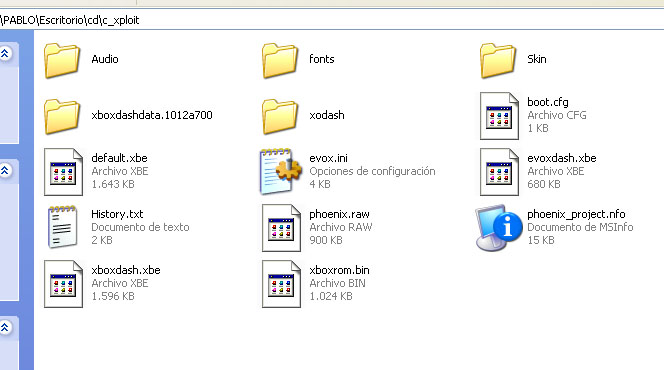Viewport: 664px width, 370px height.
Task: Select the default.xbe file icon
Action: (x=63, y=172)
